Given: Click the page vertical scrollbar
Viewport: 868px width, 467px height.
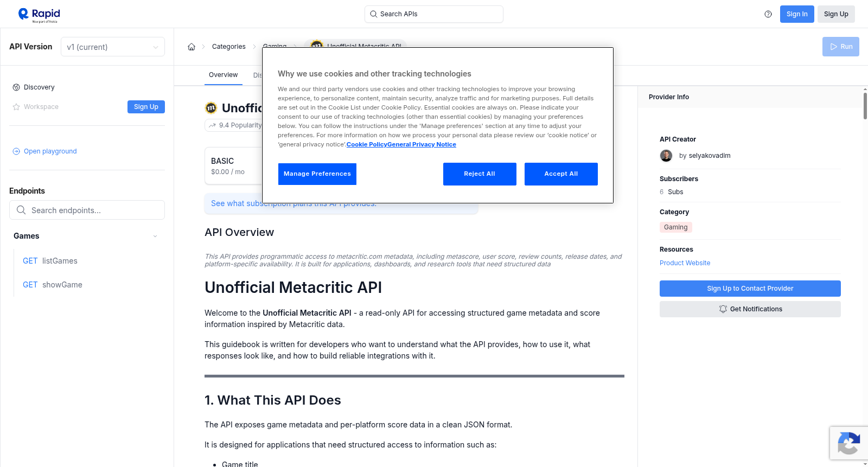Looking at the screenshot, I should (x=865, y=106).
